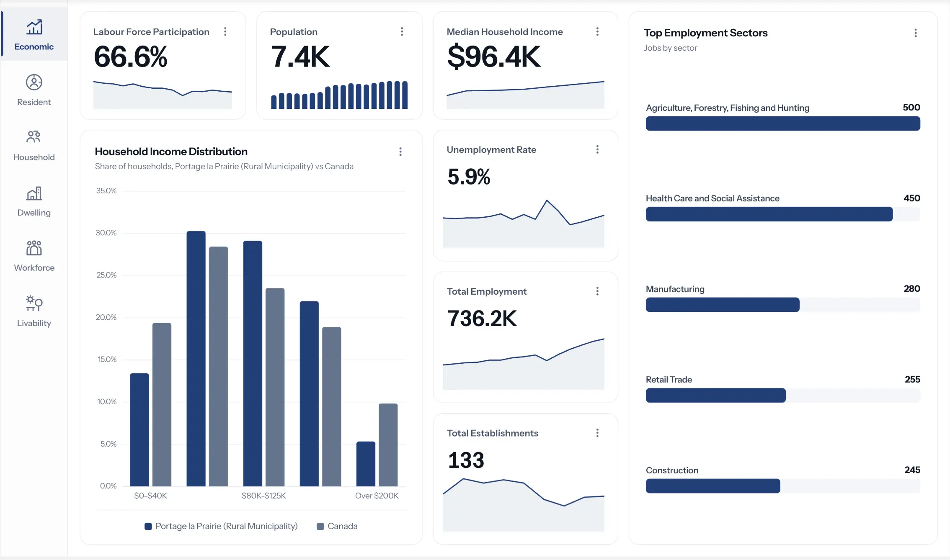The height and width of the screenshot is (560, 950).
Task: Click the Manufacturing value 280
Action: coord(912,289)
